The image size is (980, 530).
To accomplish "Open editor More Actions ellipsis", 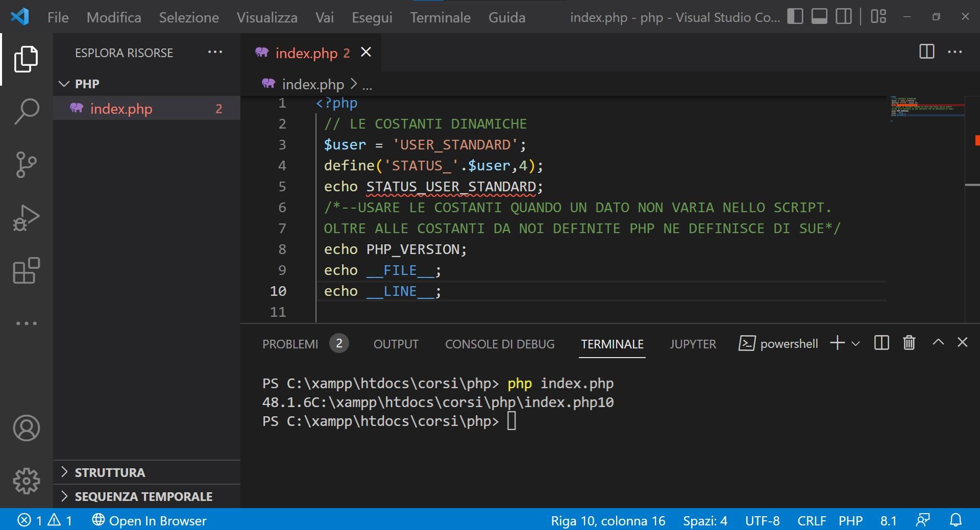I will tap(955, 52).
